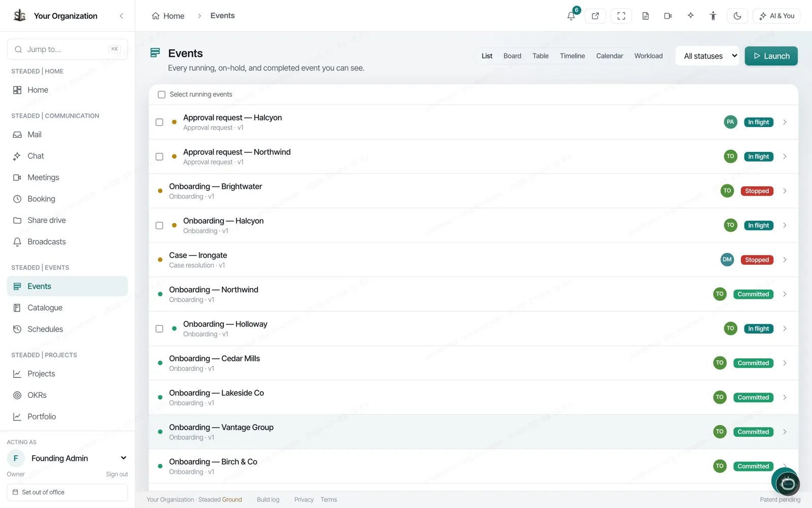Tick checkbox for Approval request — Halcyon
Screen dimensions: 812x508
point(159,122)
